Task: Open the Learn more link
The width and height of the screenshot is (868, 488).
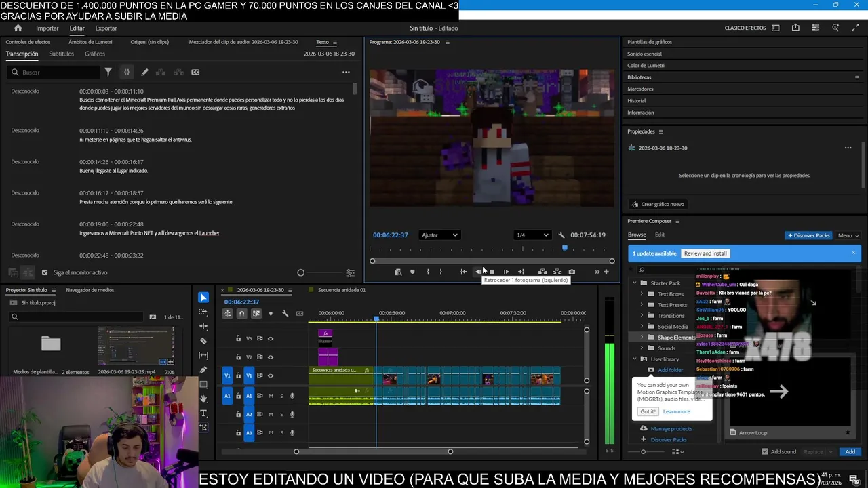Action: 676,411
